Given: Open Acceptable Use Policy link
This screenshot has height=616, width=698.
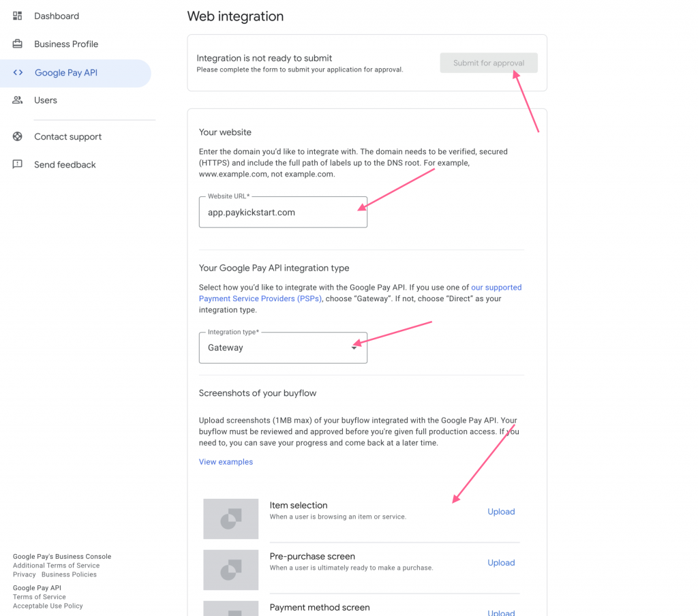Looking at the screenshot, I should [x=48, y=606].
